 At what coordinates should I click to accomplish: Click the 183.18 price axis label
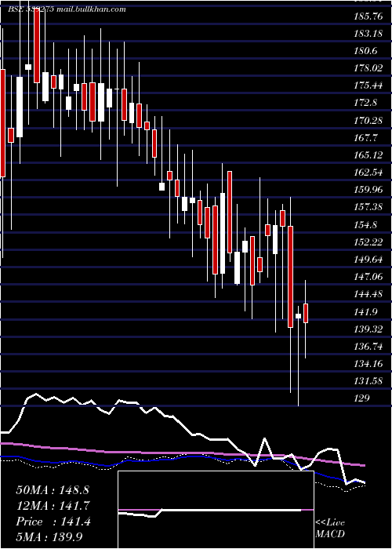(368, 34)
